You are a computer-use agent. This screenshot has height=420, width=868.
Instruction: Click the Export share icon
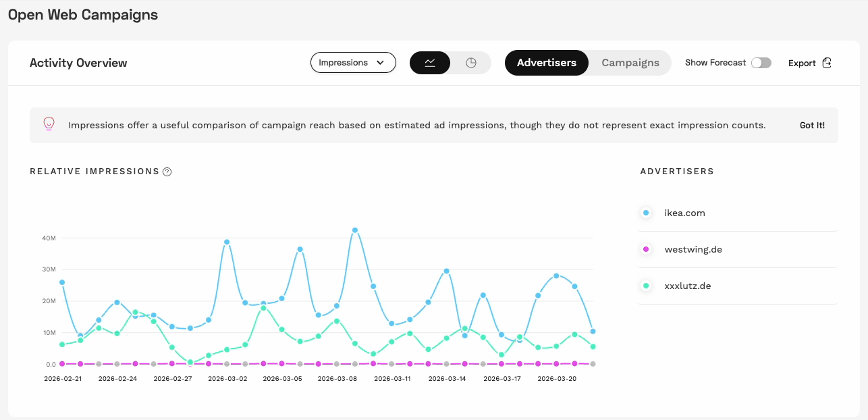[827, 63]
